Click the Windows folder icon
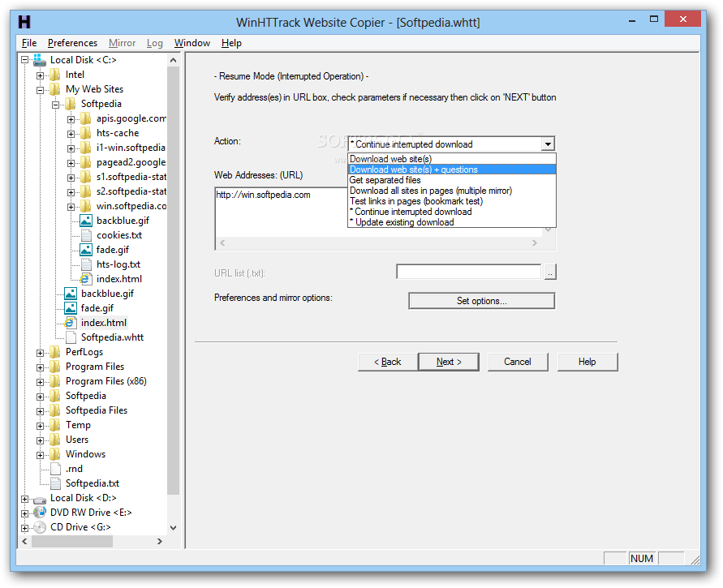723x588 pixels. tap(55, 454)
